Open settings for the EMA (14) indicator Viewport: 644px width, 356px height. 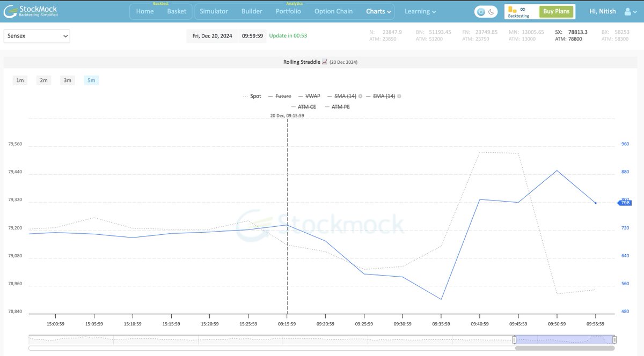[398, 96]
